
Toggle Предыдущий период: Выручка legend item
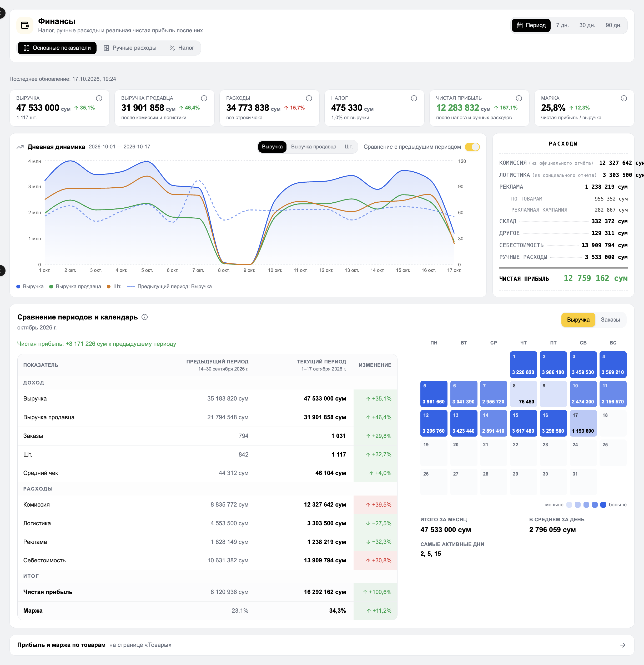(169, 287)
